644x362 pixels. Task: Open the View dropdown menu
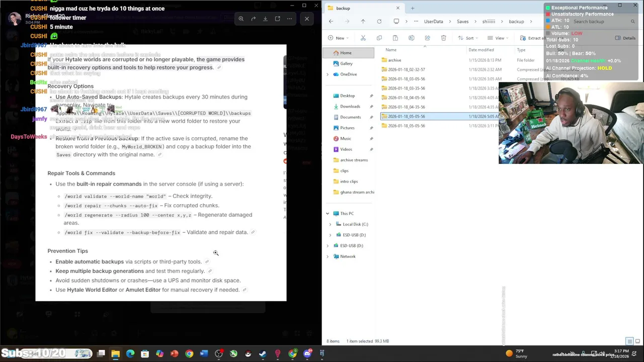pos(499,38)
